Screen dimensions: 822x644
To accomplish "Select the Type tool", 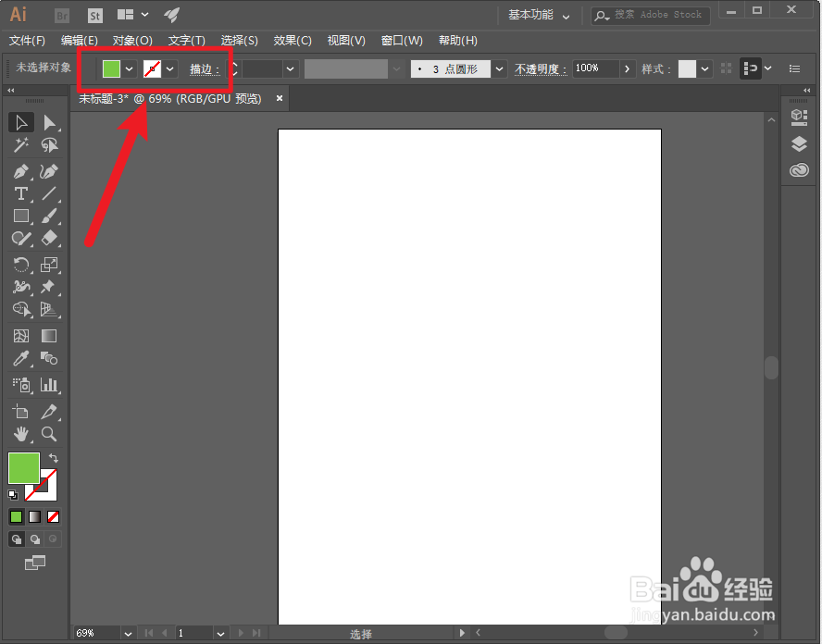I will pos(21,194).
